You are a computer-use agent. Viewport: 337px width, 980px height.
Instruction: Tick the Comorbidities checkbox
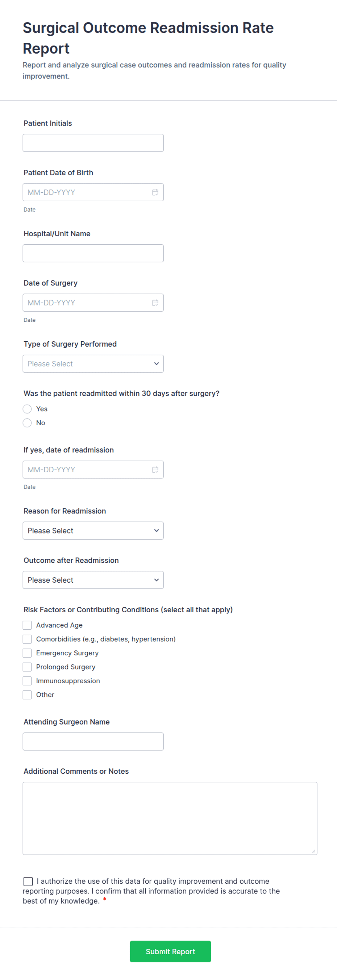click(27, 639)
